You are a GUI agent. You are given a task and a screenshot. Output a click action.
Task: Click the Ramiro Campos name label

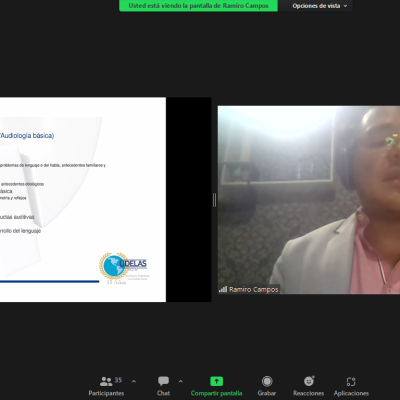coord(253,289)
